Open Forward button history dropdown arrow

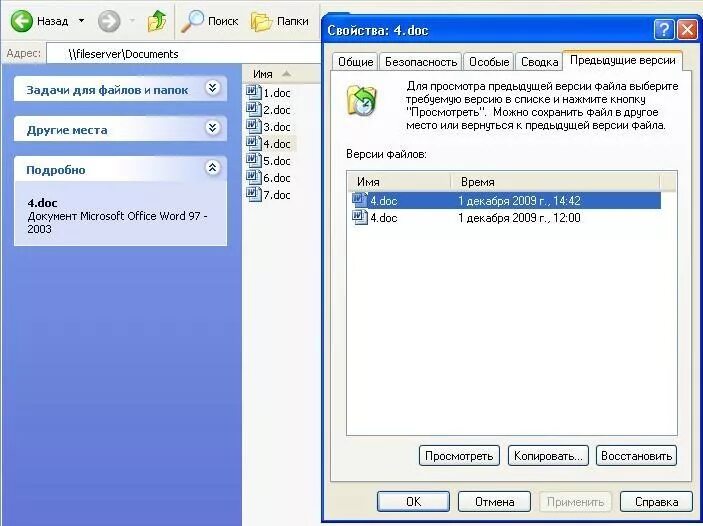pyautogui.click(x=132, y=21)
